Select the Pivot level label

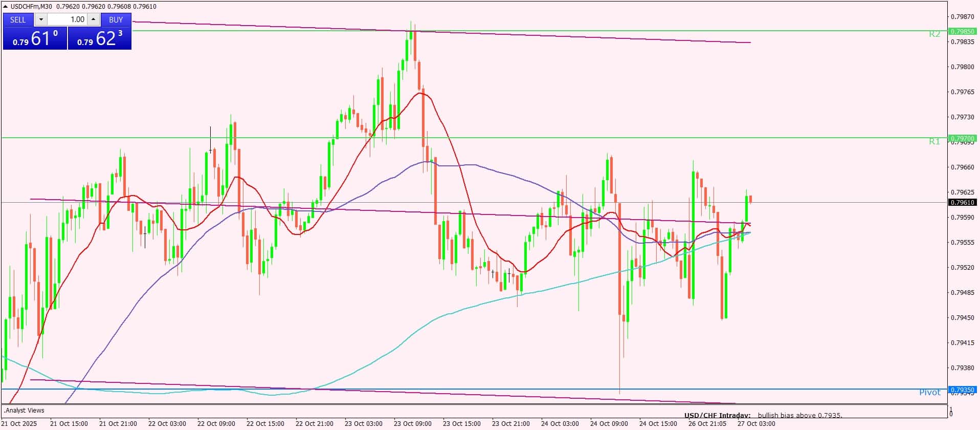tap(930, 393)
